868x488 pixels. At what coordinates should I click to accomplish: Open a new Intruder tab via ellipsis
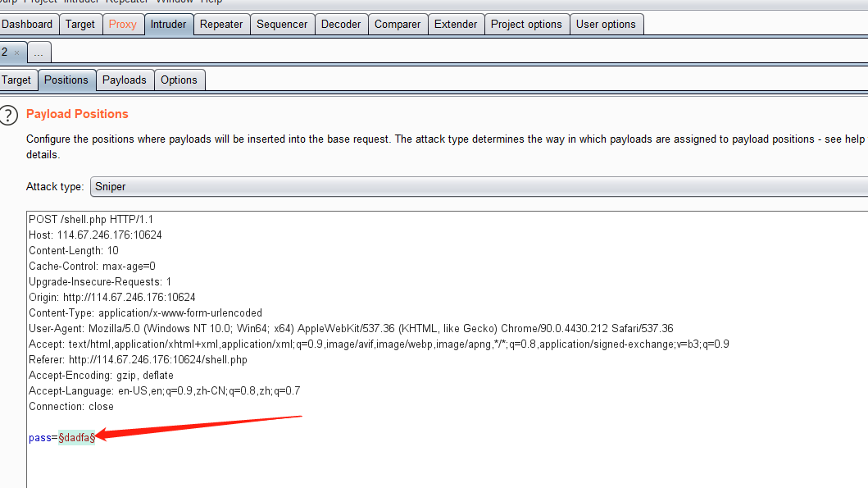pos(39,52)
